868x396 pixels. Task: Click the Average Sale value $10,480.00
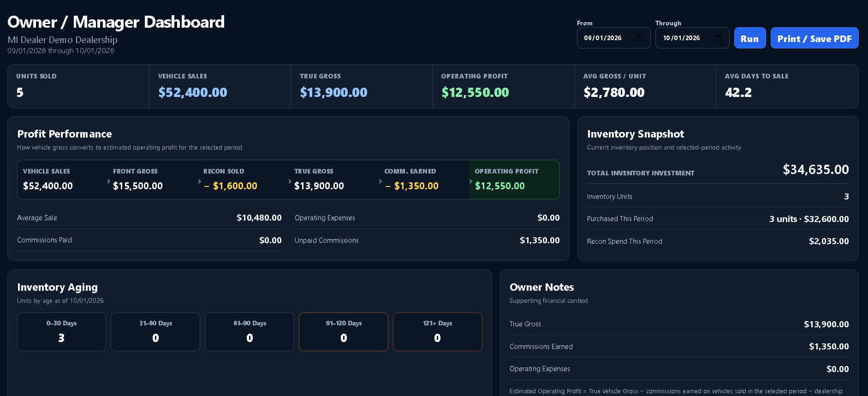coord(259,218)
